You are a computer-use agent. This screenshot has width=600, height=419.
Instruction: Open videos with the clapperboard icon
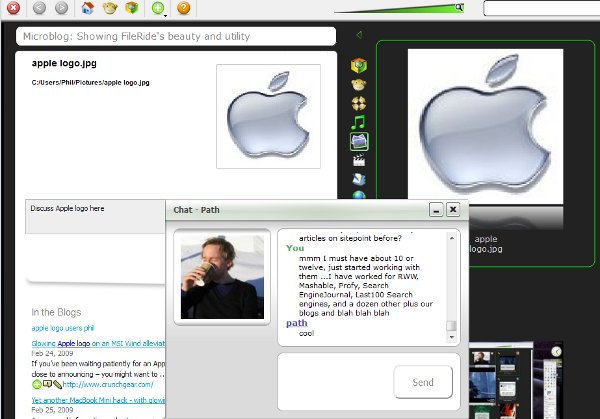pyautogui.click(x=359, y=160)
